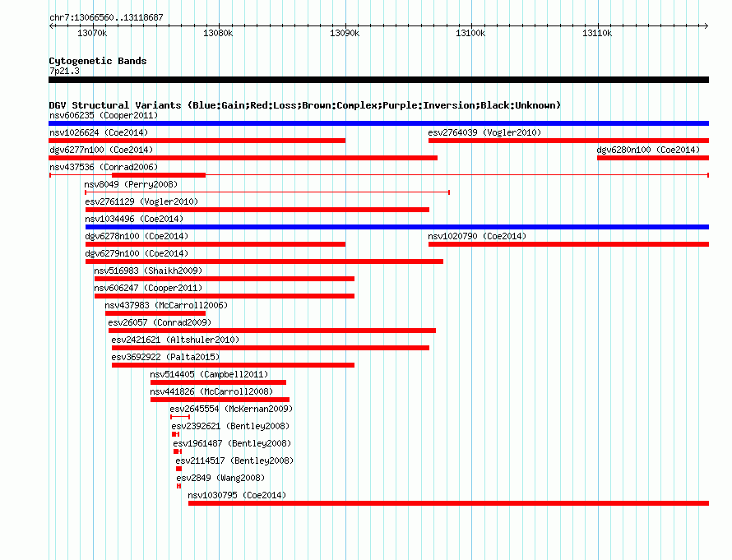Open the esv26057 (Conrad2009) label

pyautogui.click(x=160, y=322)
